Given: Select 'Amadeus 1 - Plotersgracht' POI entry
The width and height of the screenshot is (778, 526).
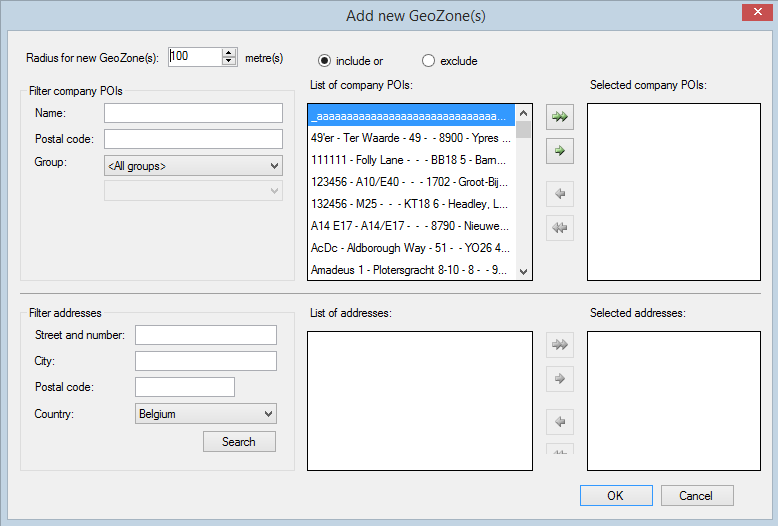Looking at the screenshot, I should (x=411, y=270).
